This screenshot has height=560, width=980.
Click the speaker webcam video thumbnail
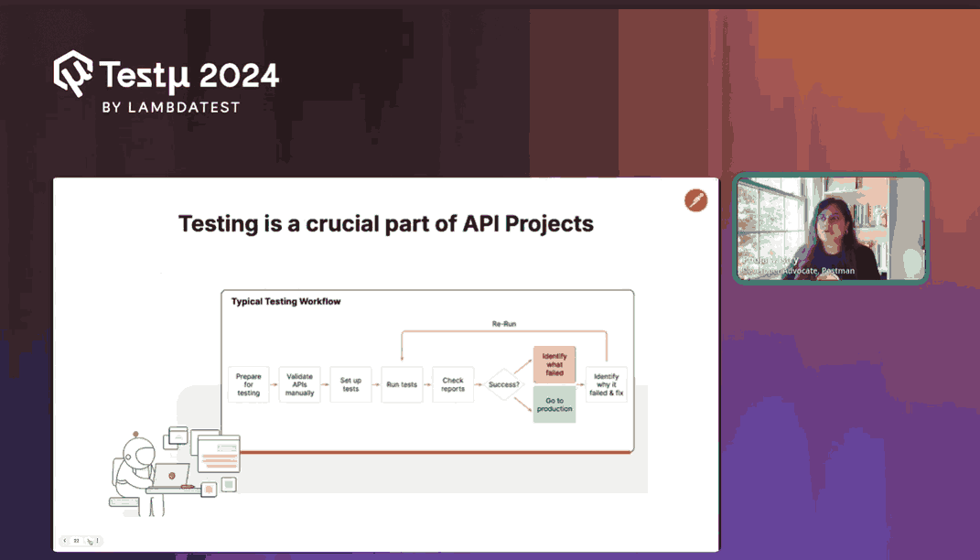(x=831, y=229)
